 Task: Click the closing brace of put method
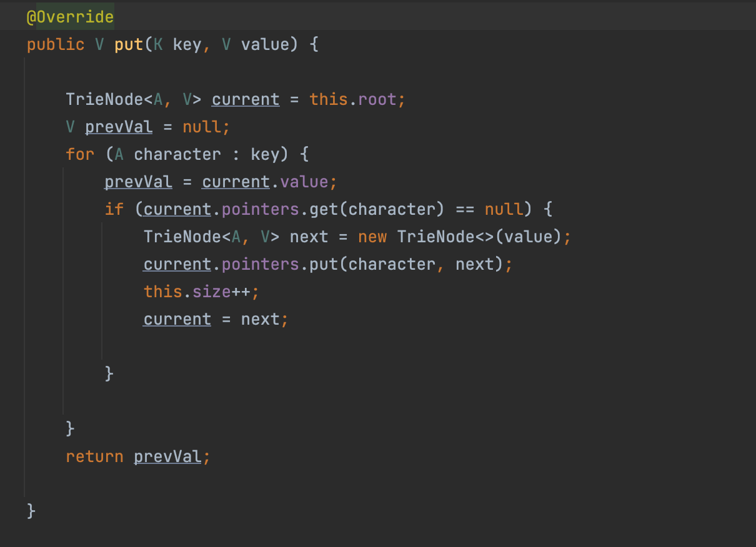(31, 511)
